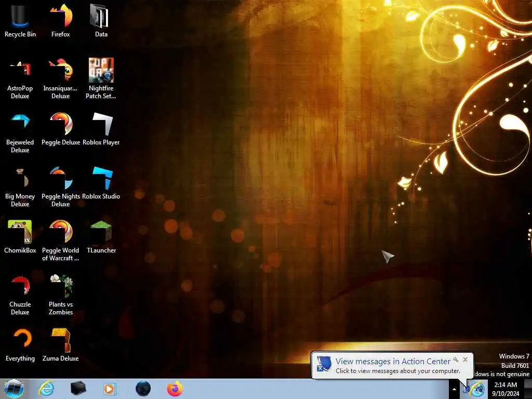The width and height of the screenshot is (532, 399).
Task: Launch Internet Explorer from the taskbar
Action: 46,389
